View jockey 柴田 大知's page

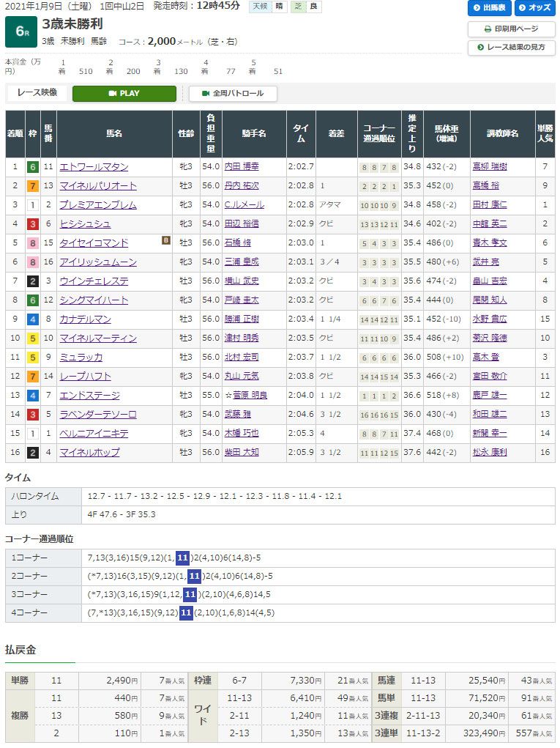pos(242,453)
